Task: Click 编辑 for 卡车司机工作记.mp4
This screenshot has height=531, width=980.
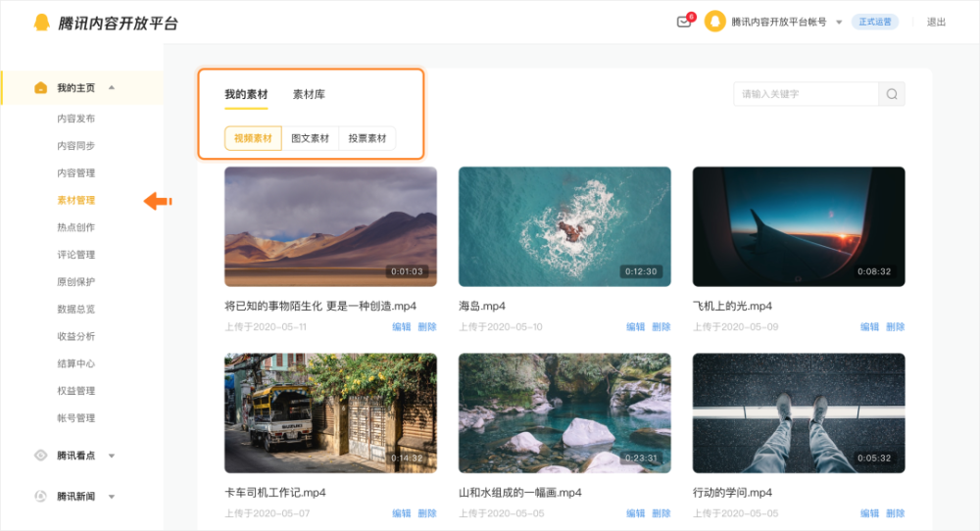Action: [401, 513]
